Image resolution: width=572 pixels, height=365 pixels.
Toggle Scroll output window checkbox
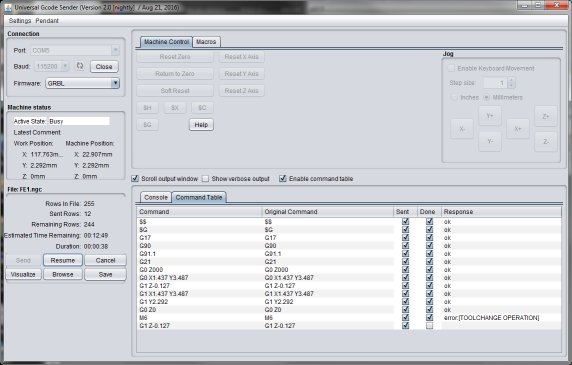[135, 179]
